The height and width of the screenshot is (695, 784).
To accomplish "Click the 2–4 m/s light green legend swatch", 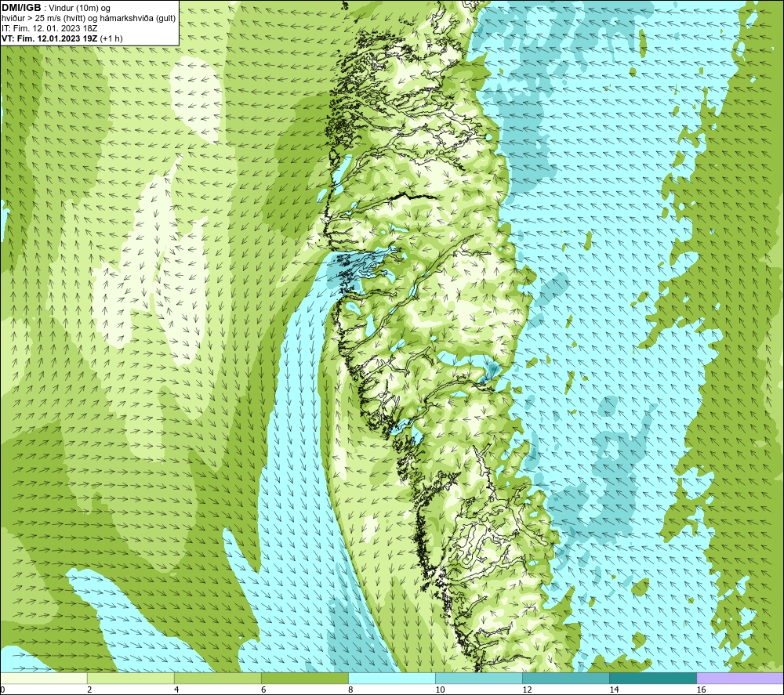I will point(131,678).
